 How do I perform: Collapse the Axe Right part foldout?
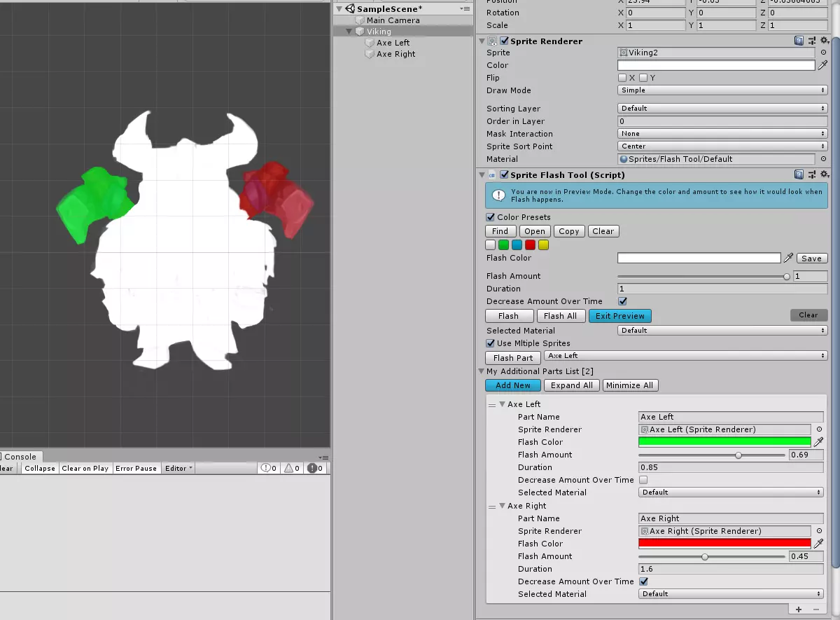click(502, 506)
